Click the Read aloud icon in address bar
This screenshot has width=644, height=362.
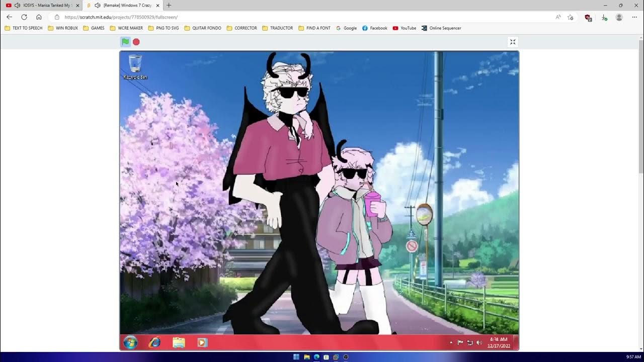[558, 17]
